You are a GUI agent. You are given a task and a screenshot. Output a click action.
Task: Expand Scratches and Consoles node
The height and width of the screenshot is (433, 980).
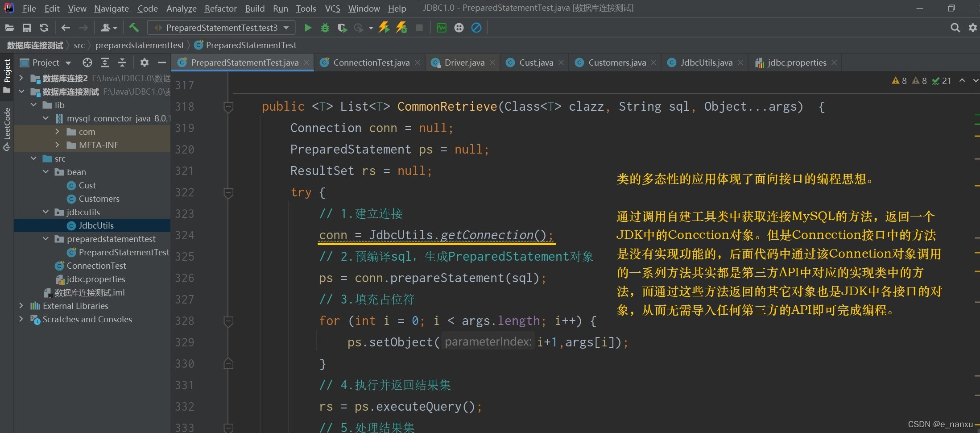[21, 319]
